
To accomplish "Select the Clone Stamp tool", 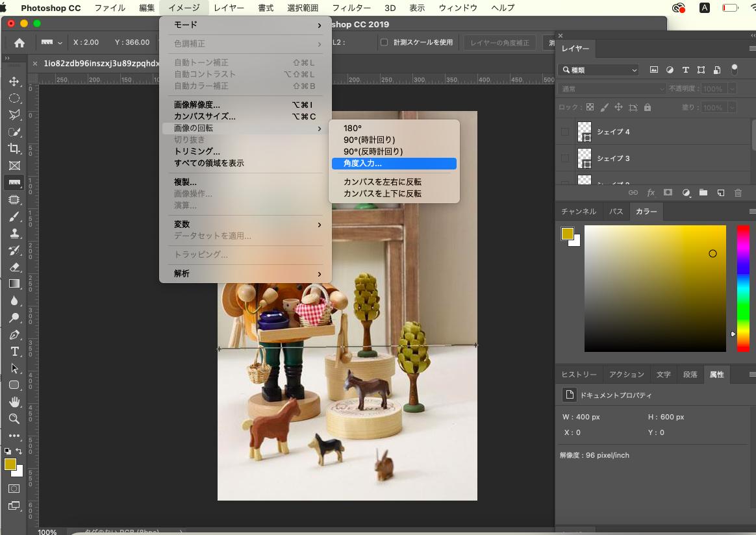I will [14, 233].
